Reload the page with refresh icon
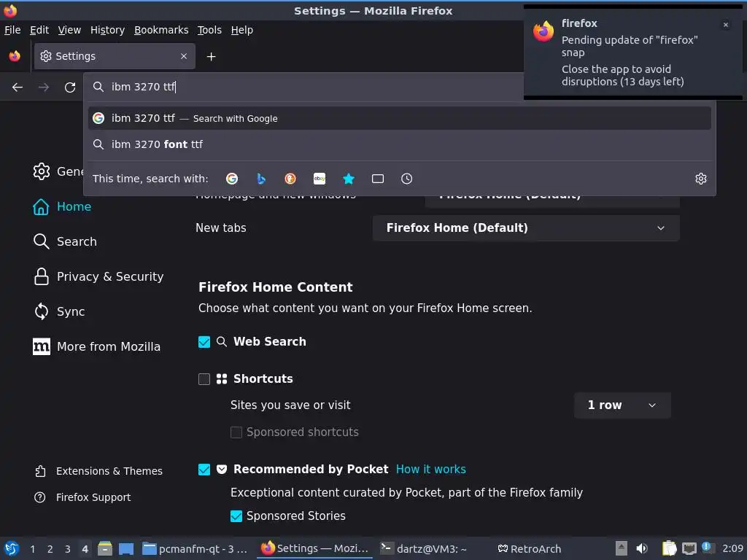 pos(70,87)
